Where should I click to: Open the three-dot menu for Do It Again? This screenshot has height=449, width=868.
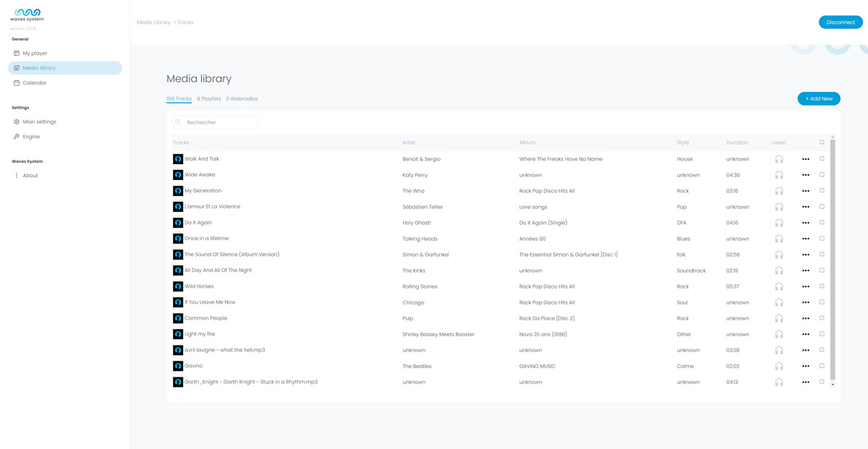tap(806, 223)
